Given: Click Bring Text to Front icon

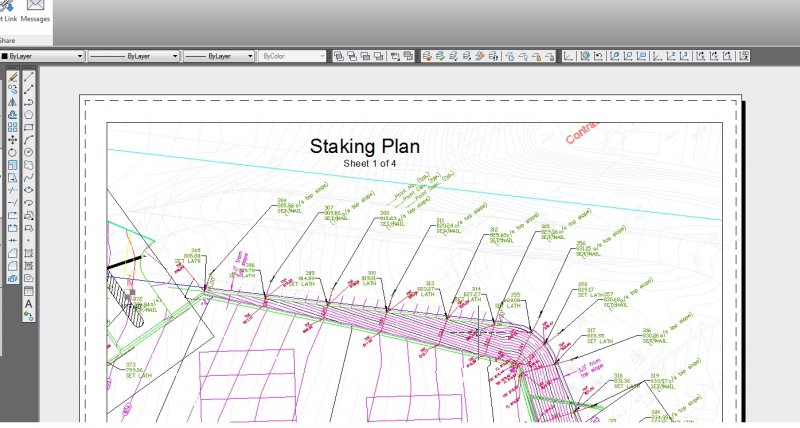Looking at the screenshot, I should point(395,56).
